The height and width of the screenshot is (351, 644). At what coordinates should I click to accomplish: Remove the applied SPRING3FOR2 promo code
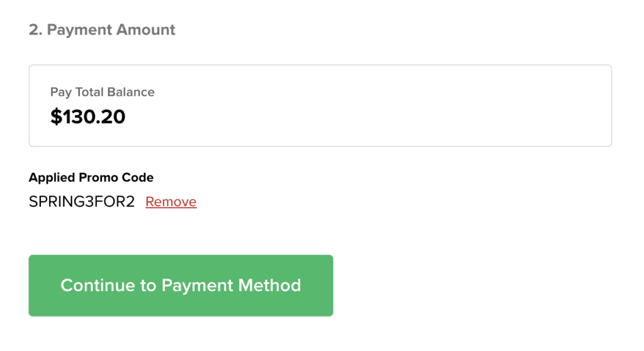tap(171, 202)
